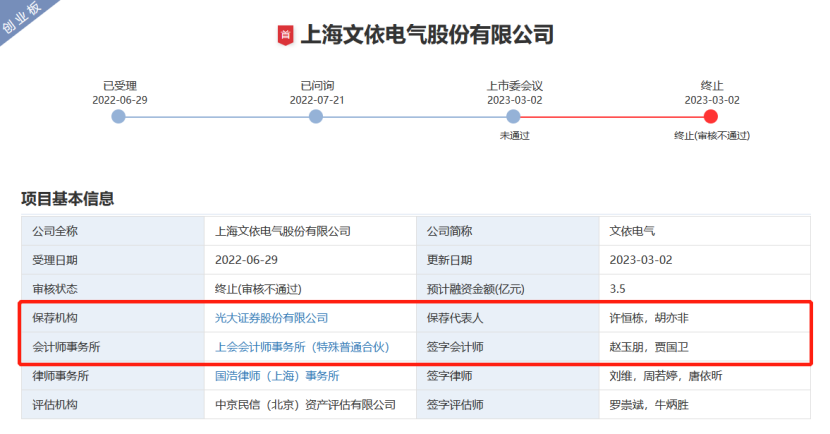The image size is (830, 434).
Task: Click the 项目基本信息 section heading
Action: click(x=68, y=199)
